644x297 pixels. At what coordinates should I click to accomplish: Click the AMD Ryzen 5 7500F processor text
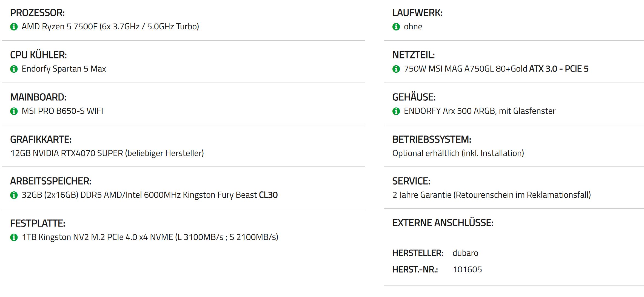point(110,27)
